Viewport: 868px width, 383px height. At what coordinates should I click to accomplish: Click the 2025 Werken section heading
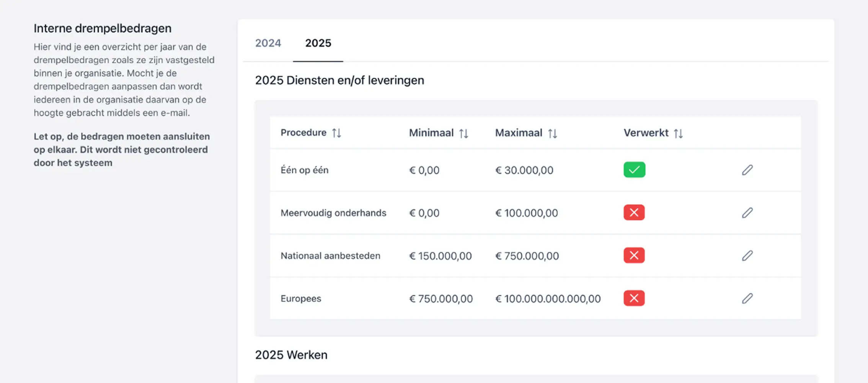tap(291, 355)
